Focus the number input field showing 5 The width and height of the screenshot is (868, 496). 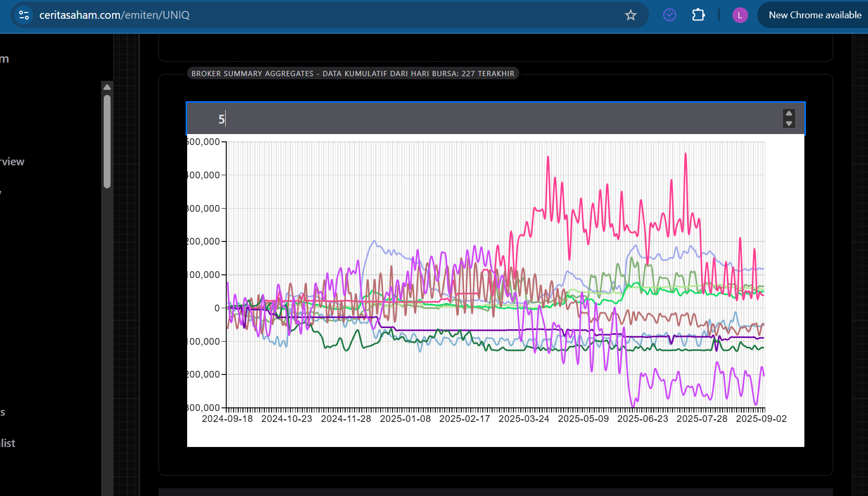coord(495,119)
